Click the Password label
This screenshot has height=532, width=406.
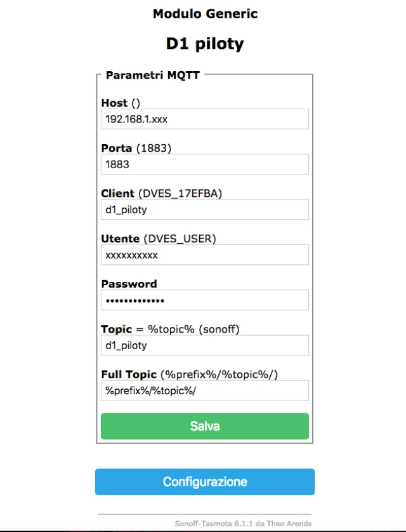pyautogui.click(x=129, y=284)
